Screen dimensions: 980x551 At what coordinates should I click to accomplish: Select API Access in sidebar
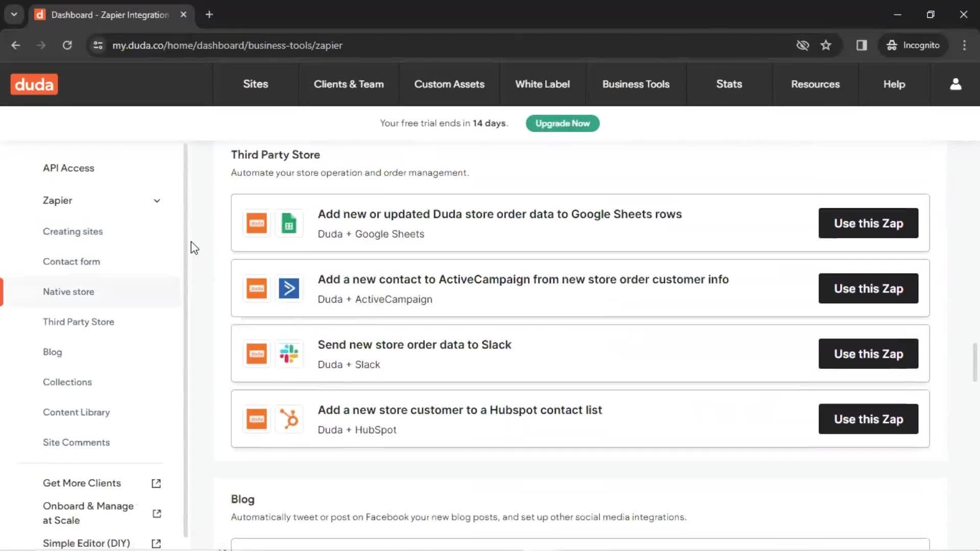pos(68,168)
